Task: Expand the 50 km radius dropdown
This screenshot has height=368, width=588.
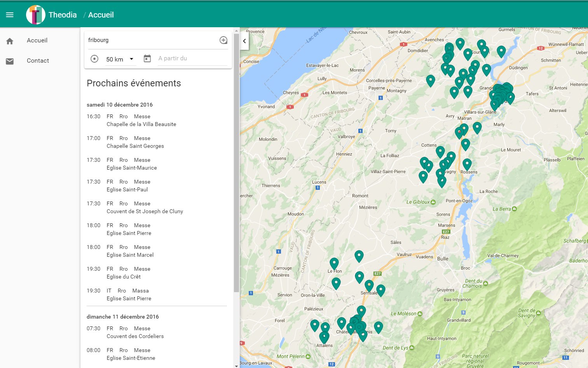Action: click(x=120, y=59)
